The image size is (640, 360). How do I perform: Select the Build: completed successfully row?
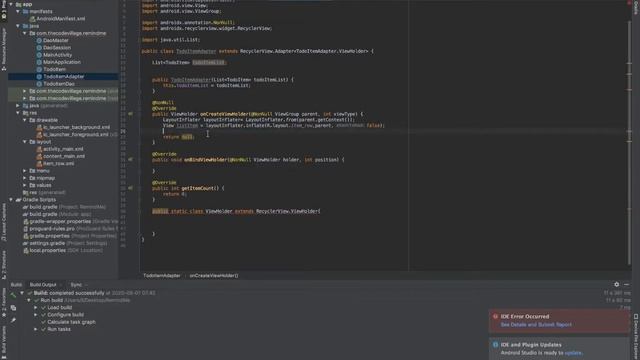pos(95,293)
